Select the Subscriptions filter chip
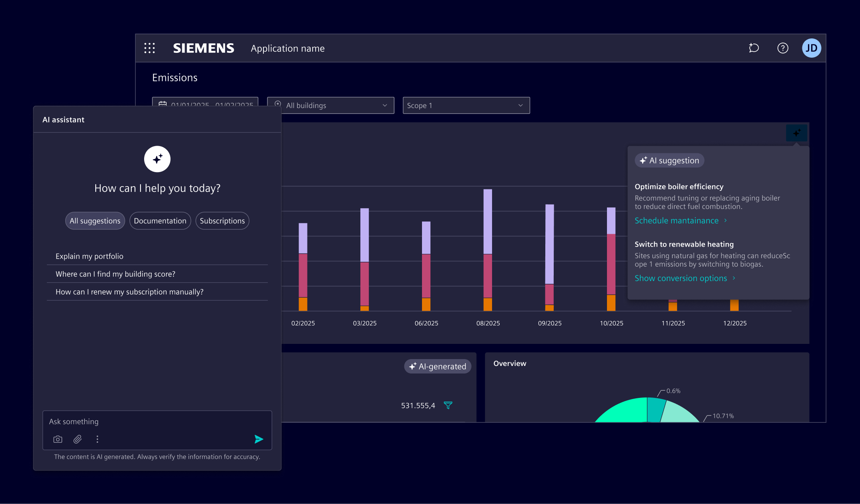860x504 pixels. tap(222, 221)
